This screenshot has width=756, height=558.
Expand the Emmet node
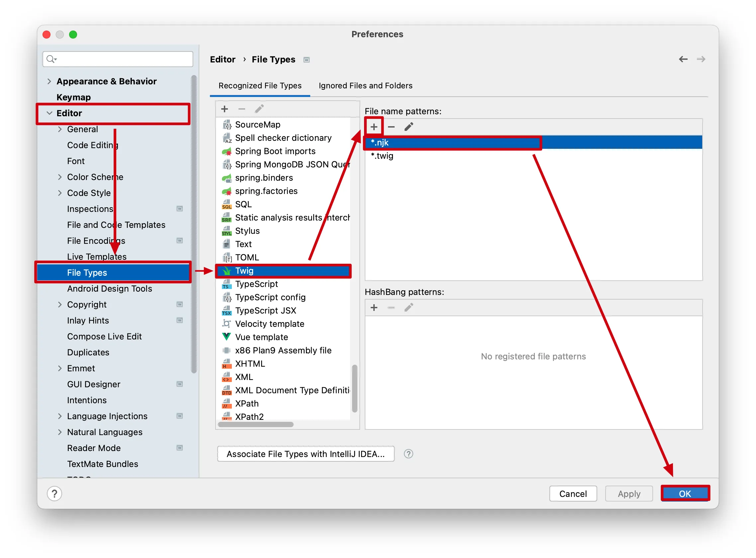[x=60, y=368]
